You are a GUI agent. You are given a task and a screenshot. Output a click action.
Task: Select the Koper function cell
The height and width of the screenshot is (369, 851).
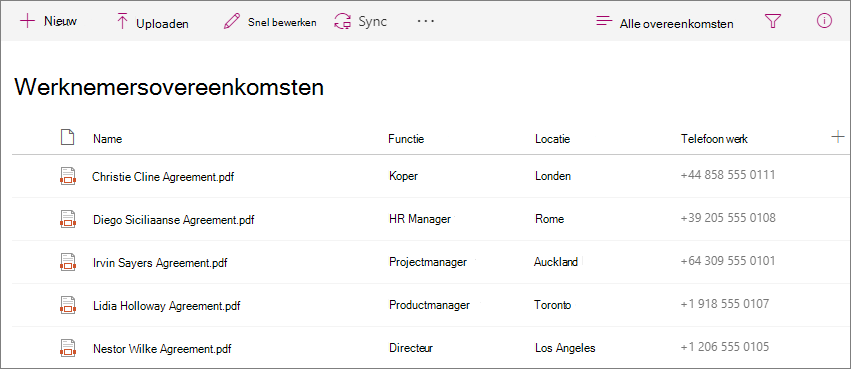click(x=404, y=176)
